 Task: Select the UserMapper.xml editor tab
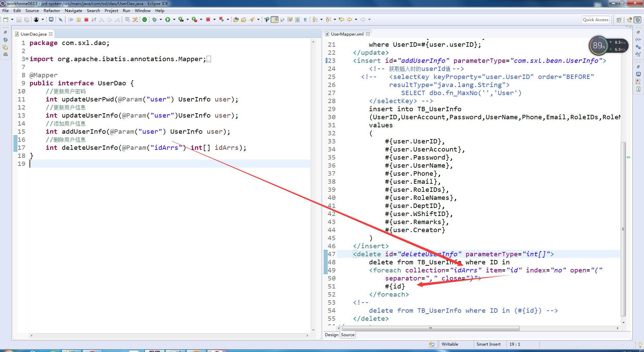tap(347, 34)
